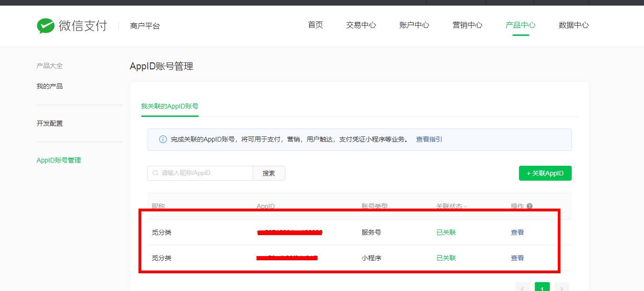The height and width of the screenshot is (291, 644).
Task: View details of the 服务号 row
Action: 517,232
